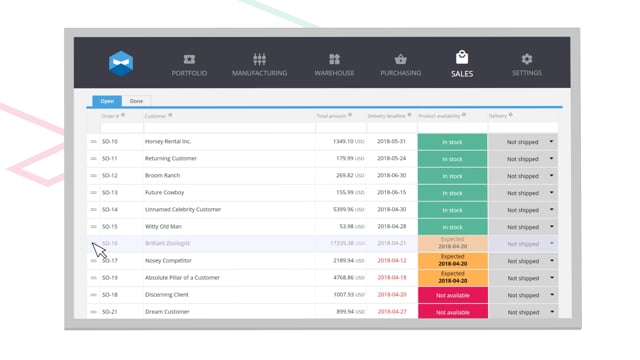
Task: Open the Purchasing basket icon
Action: pos(400,59)
